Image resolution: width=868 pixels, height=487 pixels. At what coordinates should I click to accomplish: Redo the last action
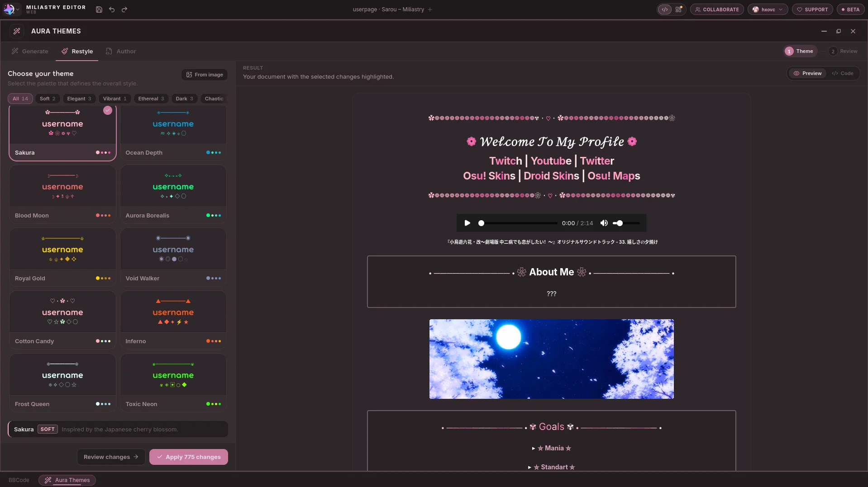pos(124,9)
